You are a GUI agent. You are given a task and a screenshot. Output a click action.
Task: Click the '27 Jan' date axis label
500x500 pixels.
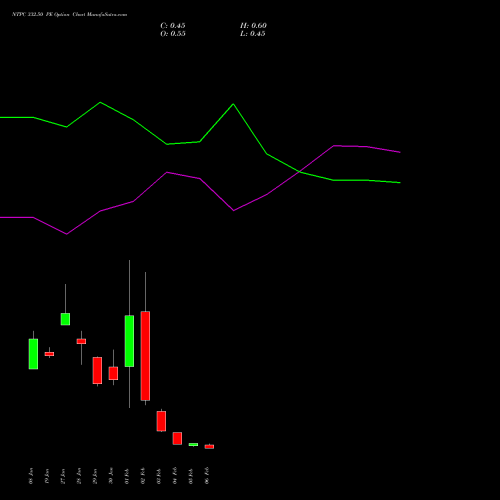click(x=63, y=476)
